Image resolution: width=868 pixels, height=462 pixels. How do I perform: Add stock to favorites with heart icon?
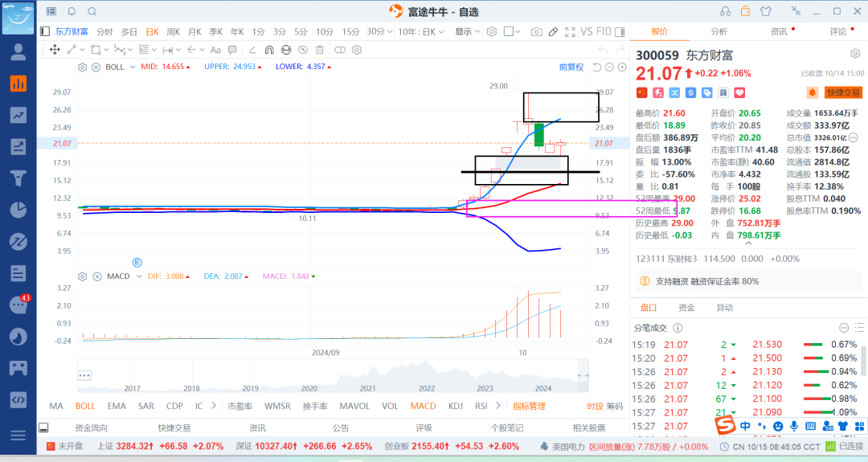tap(739, 92)
